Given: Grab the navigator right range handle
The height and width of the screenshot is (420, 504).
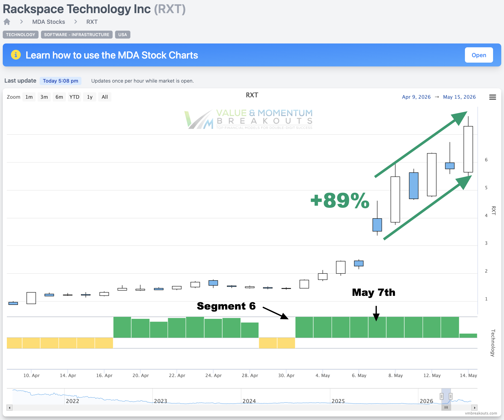Looking at the screenshot, I should point(451,396).
